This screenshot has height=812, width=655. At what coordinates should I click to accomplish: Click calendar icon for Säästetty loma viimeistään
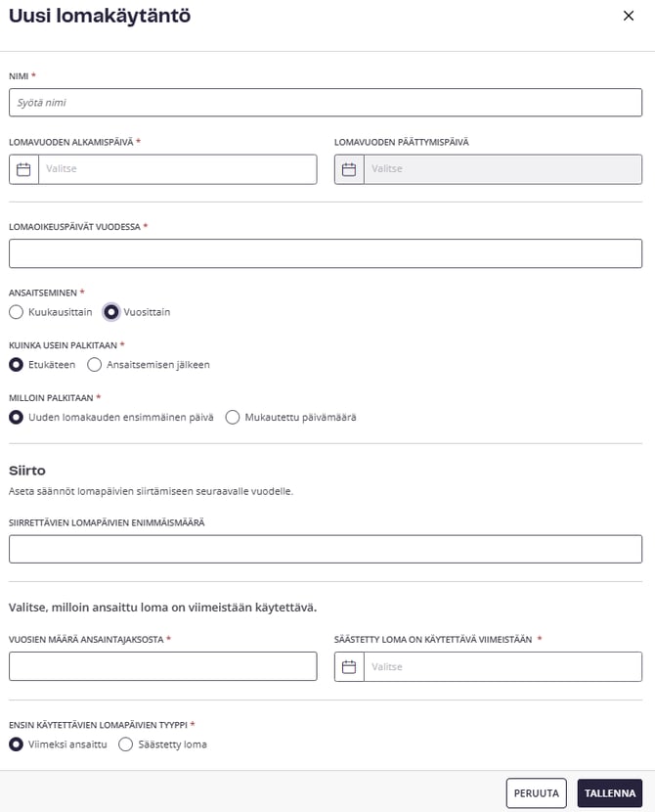pos(349,666)
